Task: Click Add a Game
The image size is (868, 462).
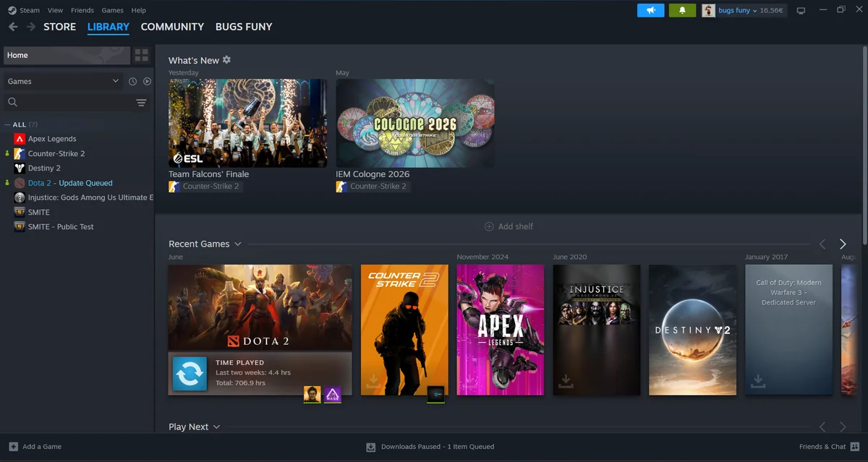Action: pos(35,447)
